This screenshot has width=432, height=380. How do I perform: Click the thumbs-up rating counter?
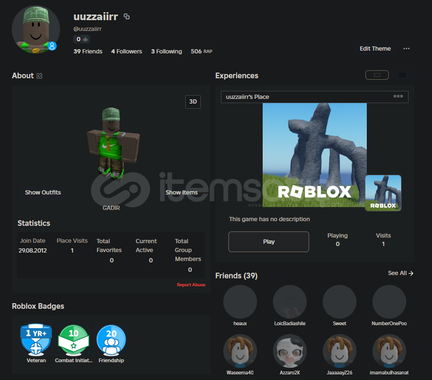[81, 39]
